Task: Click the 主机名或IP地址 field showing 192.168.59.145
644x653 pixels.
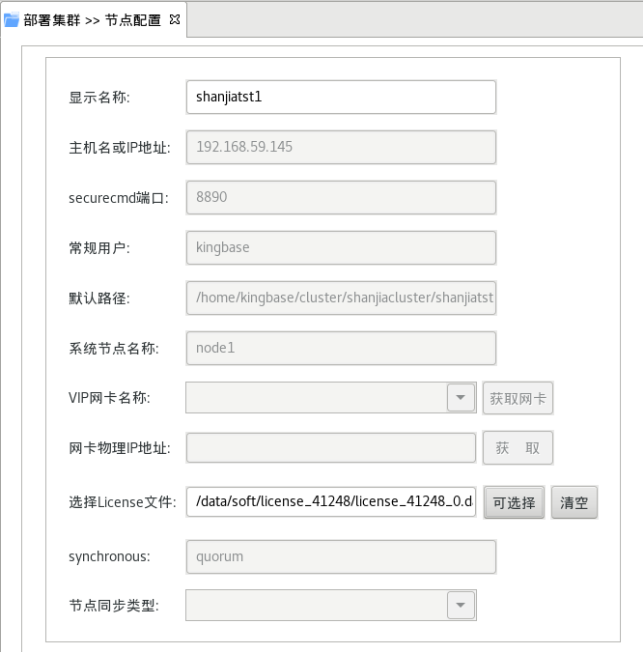Action: click(340, 147)
